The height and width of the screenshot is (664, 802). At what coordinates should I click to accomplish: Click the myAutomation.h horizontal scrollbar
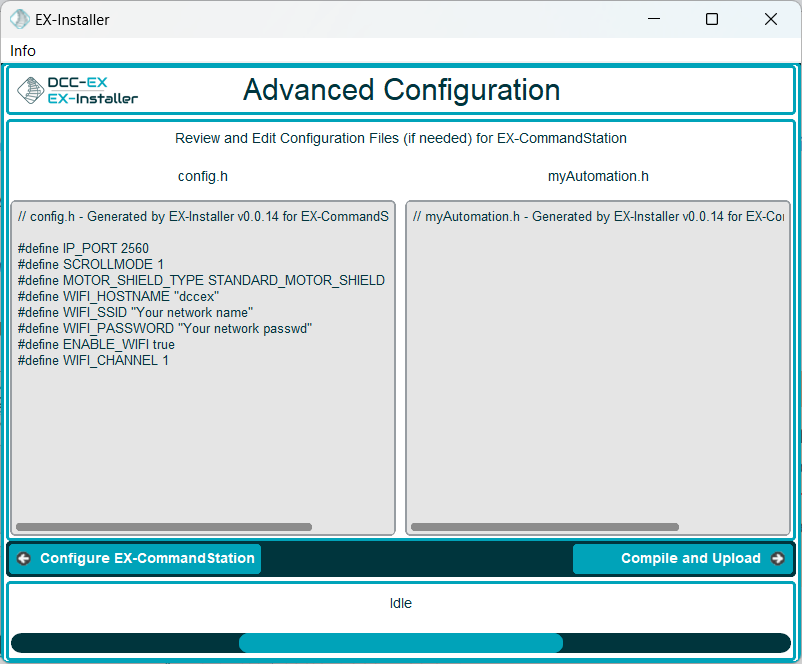tap(544, 527)
